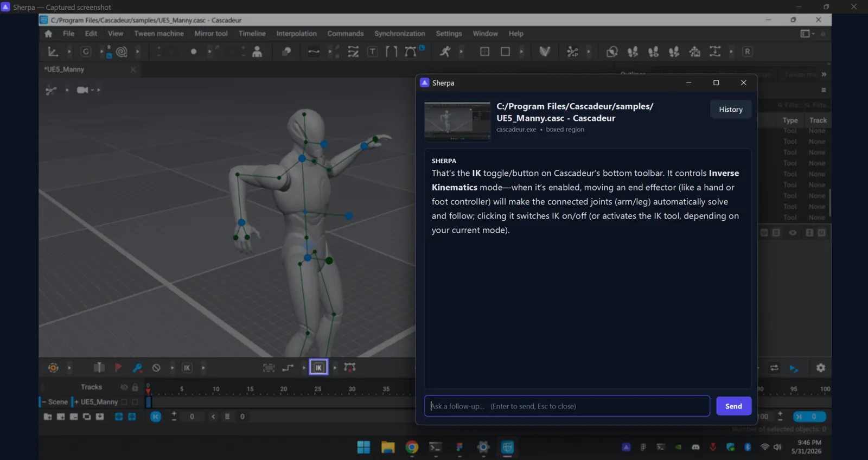
Task: Expand options arrow next to axes tool
Action: pyautogui.click(x=69, y=52)
